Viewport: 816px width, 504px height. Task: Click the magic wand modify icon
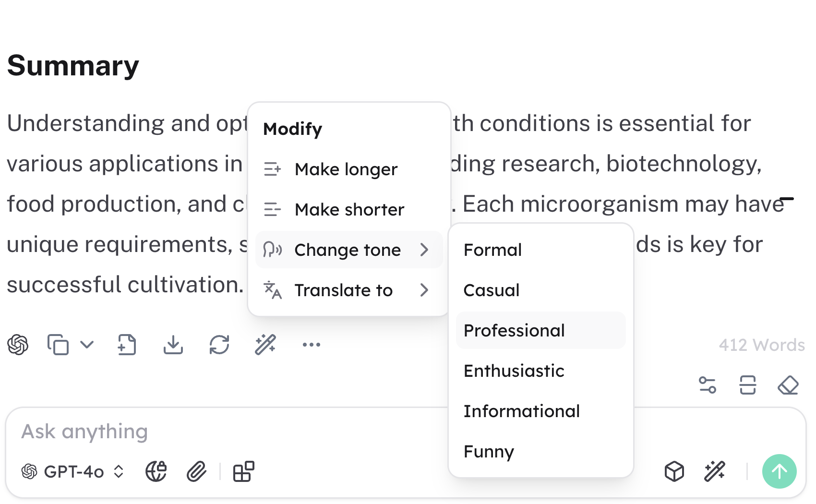[265, 345]
